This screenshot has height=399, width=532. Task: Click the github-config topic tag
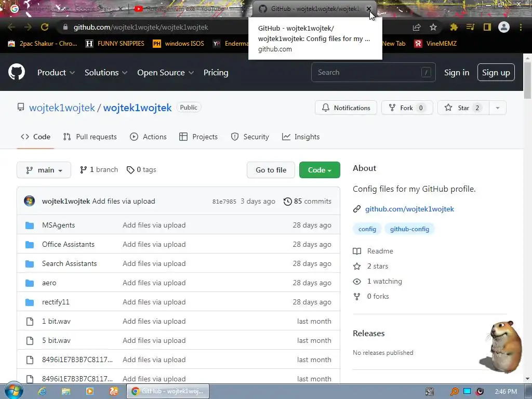(x=409, y=229)
